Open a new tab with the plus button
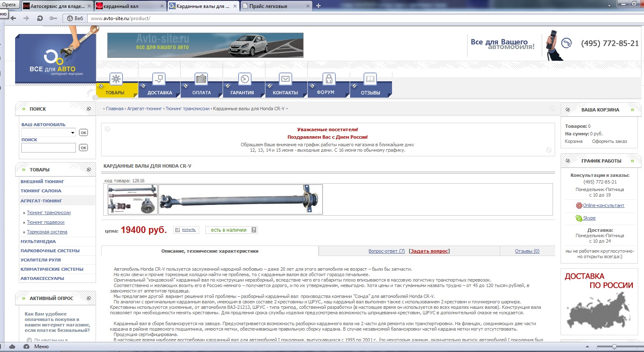 [318, 6]
